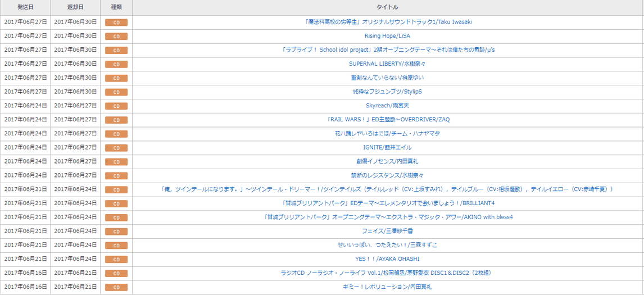644x295 pixels.
Task: Open the ラジオCD ノーラジオ・ノーライフ Vol.1 title
Action: click(x=387, y=273)
